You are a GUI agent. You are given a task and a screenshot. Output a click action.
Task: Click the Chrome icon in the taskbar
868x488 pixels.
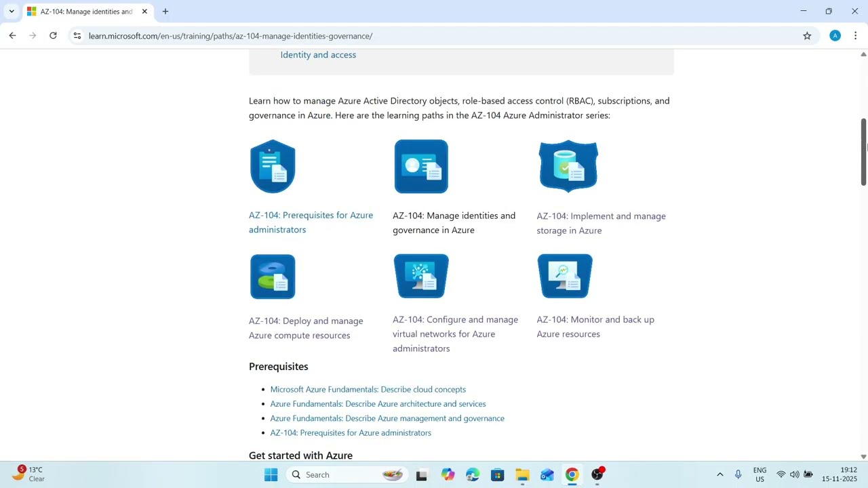click(572, 474)
